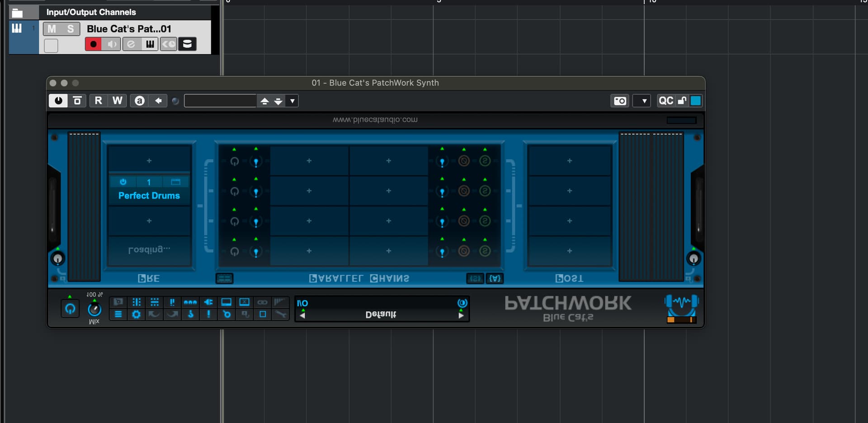Toggle the speaker monitor button on the track

(x=112, y=44)
